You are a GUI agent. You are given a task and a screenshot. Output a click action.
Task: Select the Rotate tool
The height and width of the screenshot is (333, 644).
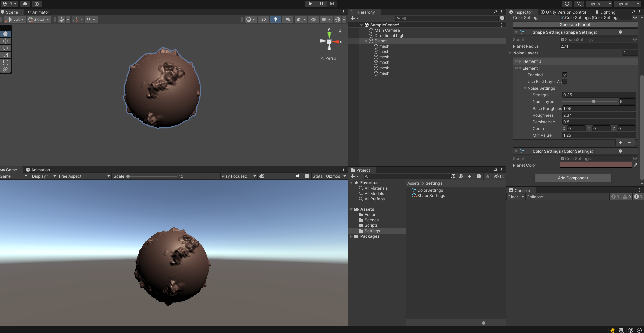tap(5, 48)
